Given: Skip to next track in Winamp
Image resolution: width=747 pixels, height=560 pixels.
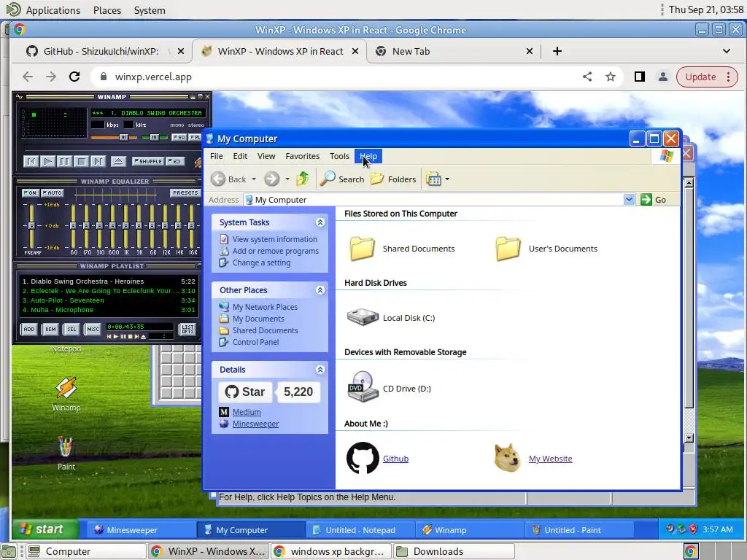Looking at the screenshot, I should point(98,161).
